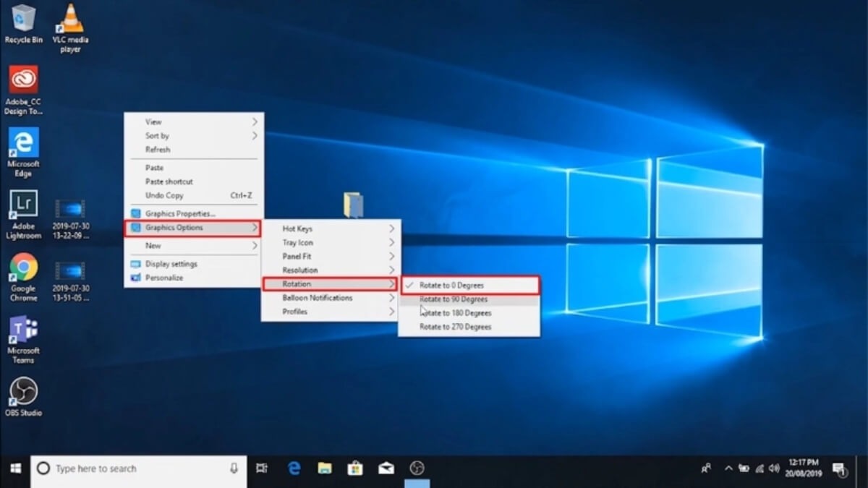868x488 pixels.
Task: Choose Personalize in the context menu
Action: pyautogui.click(x=194, y=278)
